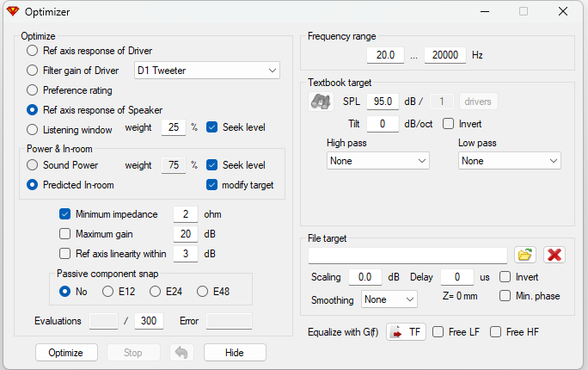Enable Maximum gain checkbox
Viewport: 588px width, 370px height.
pos(64,234)
